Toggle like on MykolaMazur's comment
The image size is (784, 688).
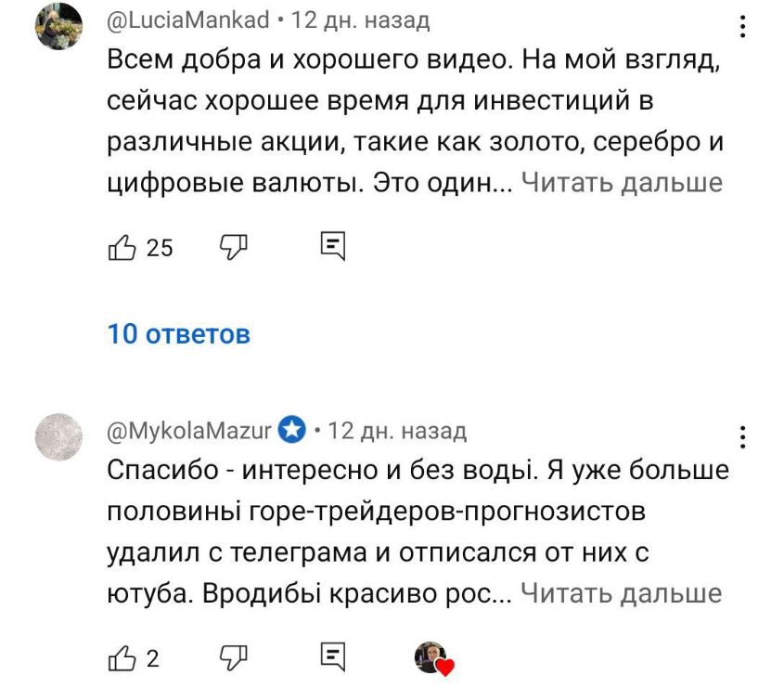tap(122, 657)
